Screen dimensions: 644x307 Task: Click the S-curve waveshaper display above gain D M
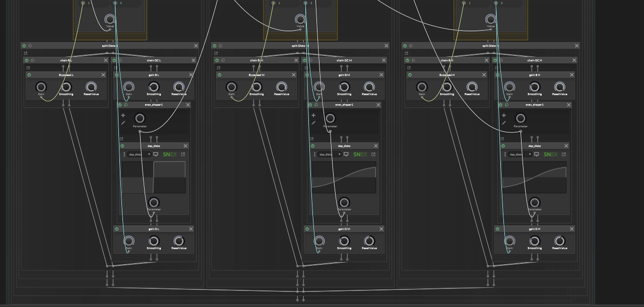tap(344, 177)
